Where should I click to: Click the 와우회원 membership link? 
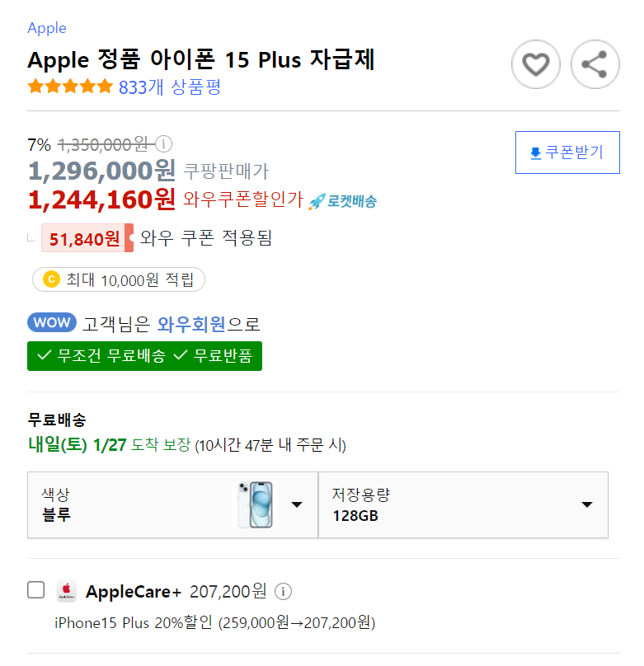[x=191, y=324]
